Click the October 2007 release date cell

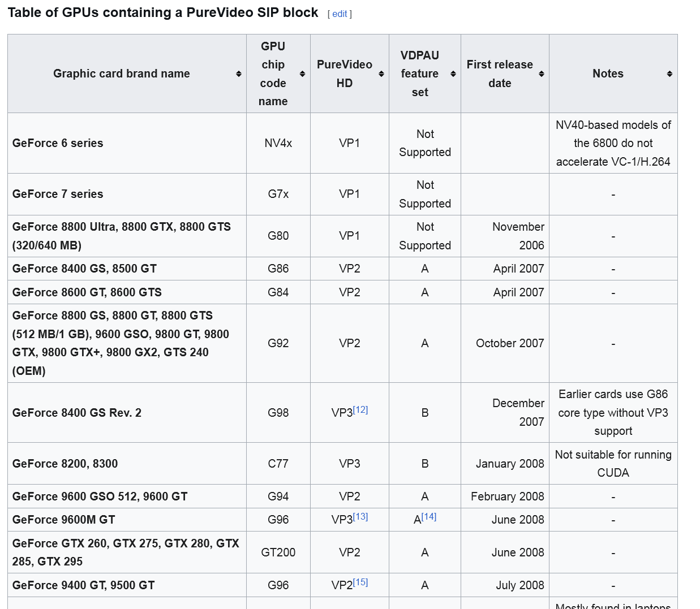click(509, 343)
